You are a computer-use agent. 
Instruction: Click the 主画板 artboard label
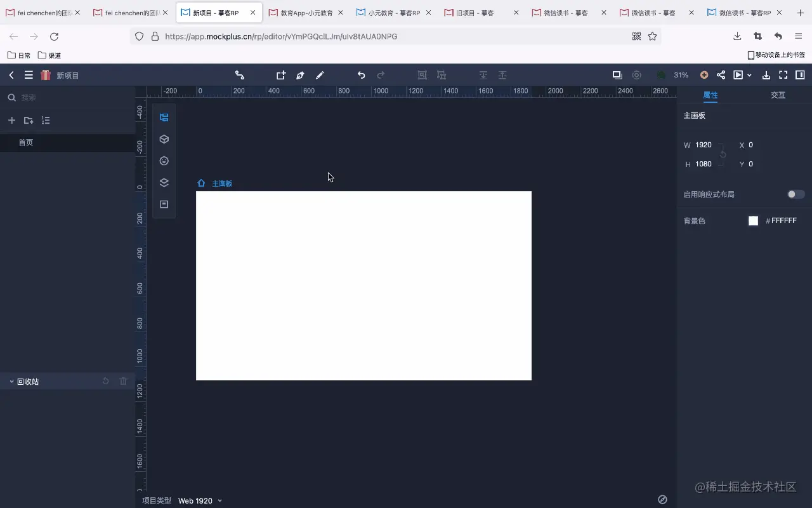coord(222,184)
